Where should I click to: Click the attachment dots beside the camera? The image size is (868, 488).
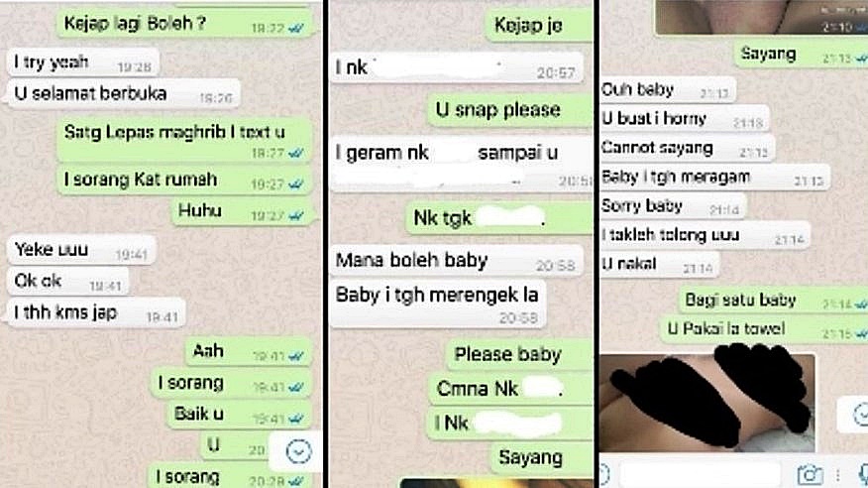tap(838, 475)
